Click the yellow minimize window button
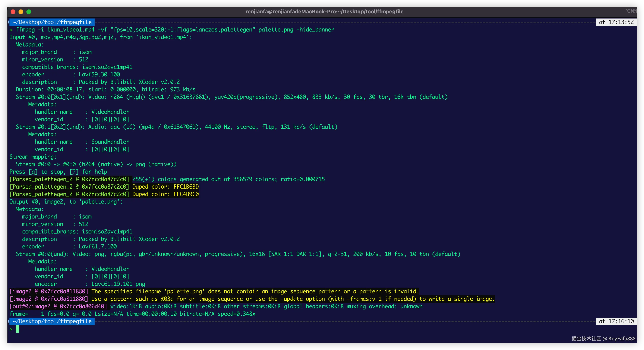This screenshot has height=350, width=644. tap(21, 12)
